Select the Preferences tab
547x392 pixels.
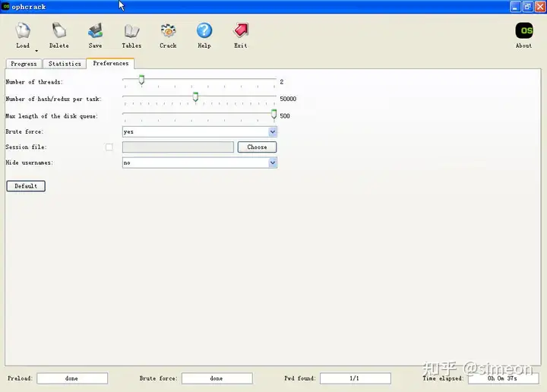point(111,63)
